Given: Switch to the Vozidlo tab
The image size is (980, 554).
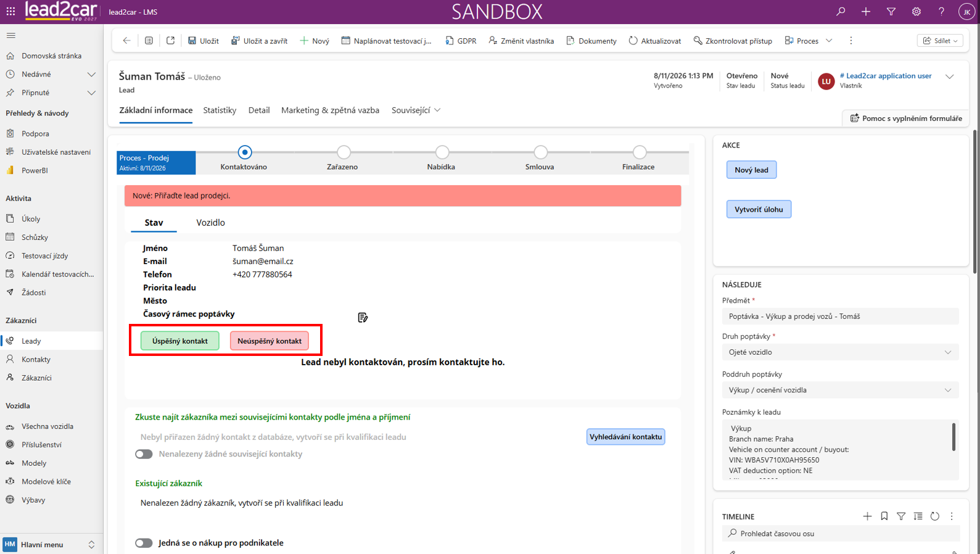Looking at the screenshot, I should pyautogui.click(x=210, y=223).
